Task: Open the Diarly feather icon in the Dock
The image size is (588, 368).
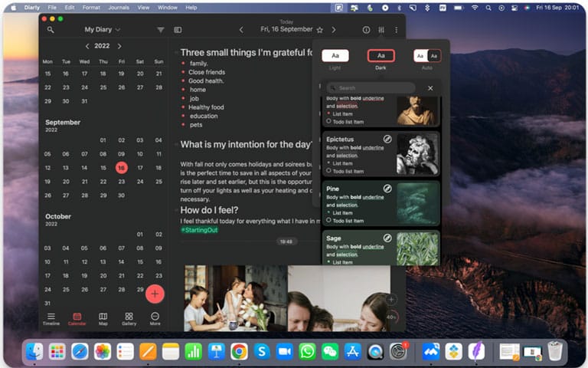Action: pos(476,351)
